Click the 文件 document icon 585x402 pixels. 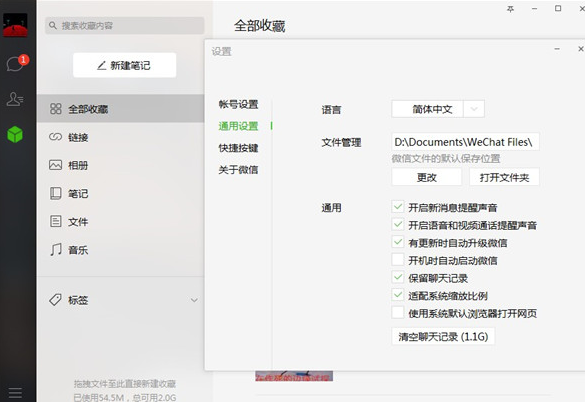coord(56,221)
